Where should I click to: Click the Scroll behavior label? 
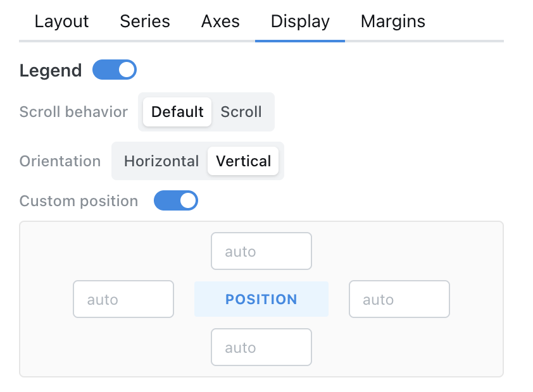[x=73, y=112]
